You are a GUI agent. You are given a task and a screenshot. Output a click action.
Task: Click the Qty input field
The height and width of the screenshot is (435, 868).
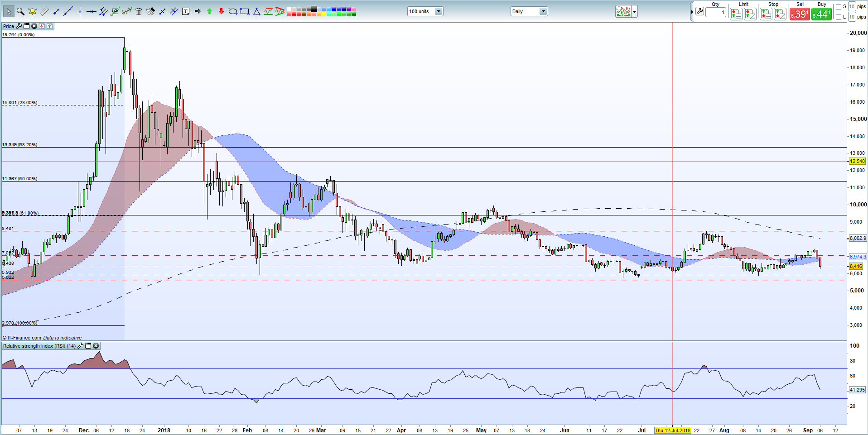point(716,12)
